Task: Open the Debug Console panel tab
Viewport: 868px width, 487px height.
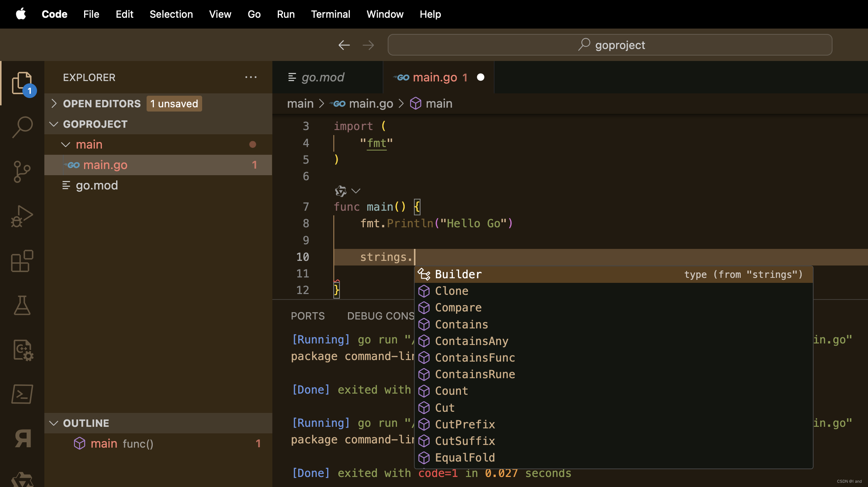Action: (381, 316)
